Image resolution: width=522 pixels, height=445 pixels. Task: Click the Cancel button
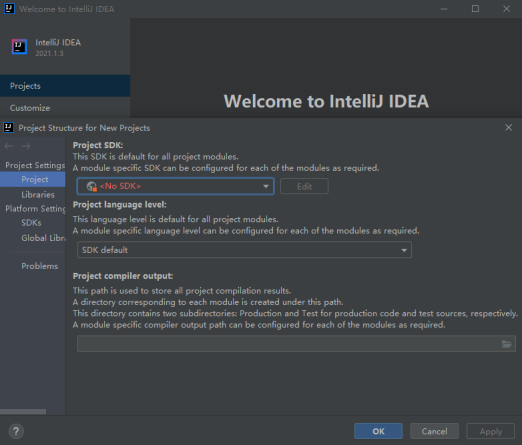point(434,431)
